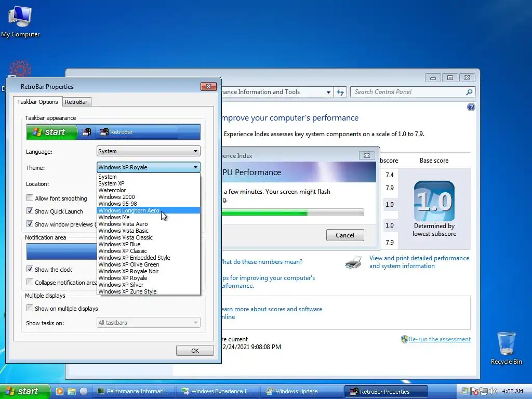
Task: Collapse the Theme dropdown showing Windows XP Royale
Action: click(148, 167)
